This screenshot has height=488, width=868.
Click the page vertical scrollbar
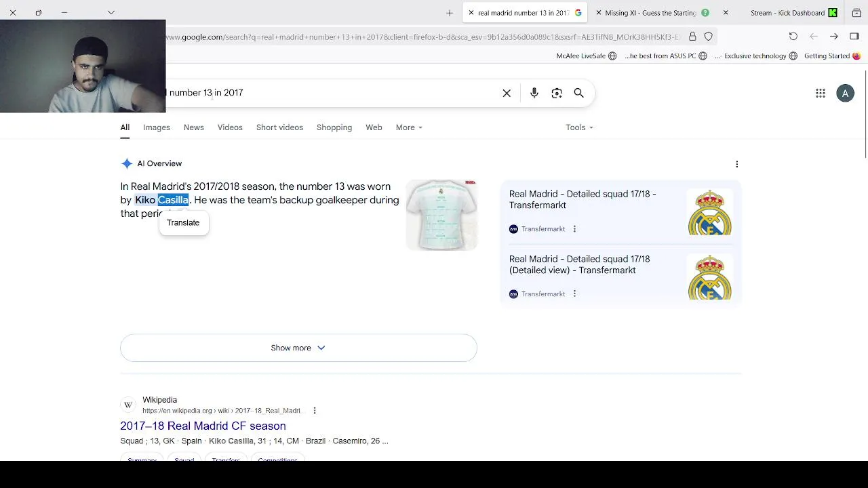click(x=865, y=114)
